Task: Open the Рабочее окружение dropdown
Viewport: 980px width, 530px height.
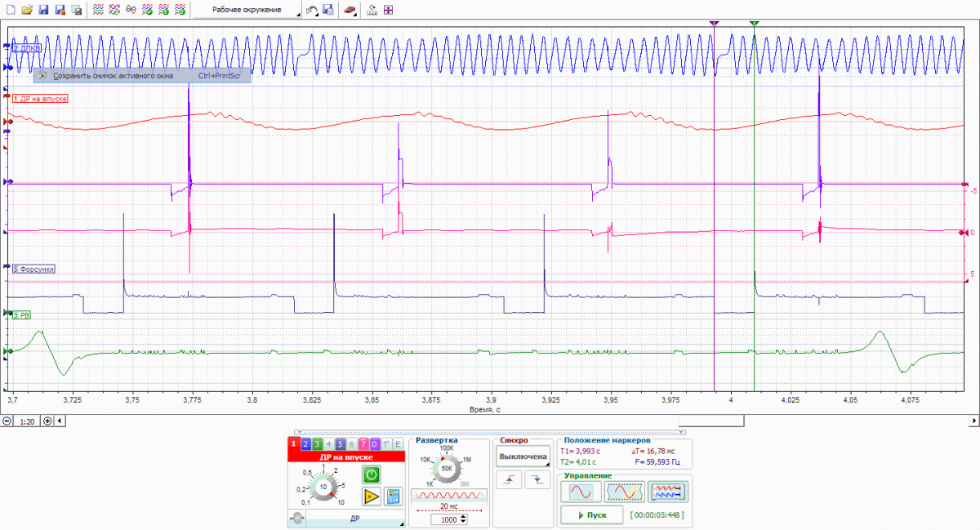Action: (247, 11)
